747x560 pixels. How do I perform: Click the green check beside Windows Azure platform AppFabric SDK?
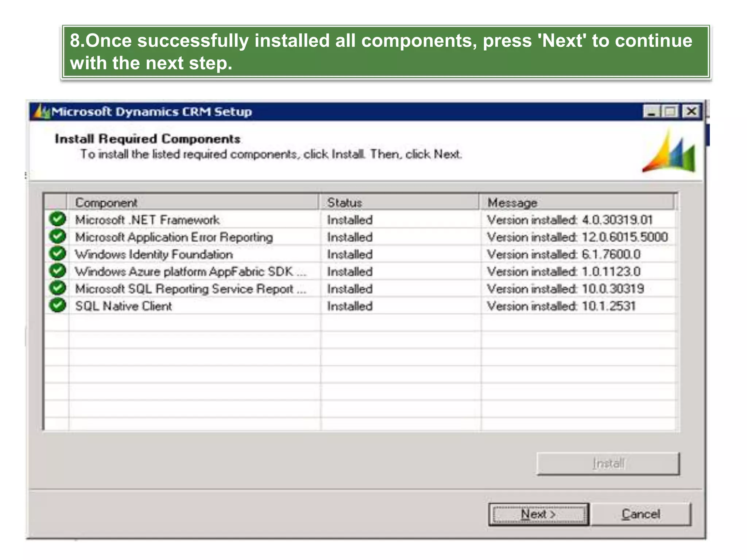tap(58, 271)
